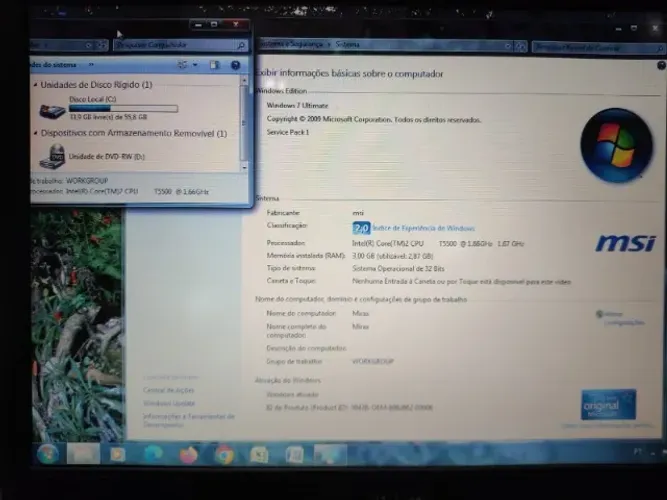Open help icon in the Sistema window
This screenshot has height=500, width=667.
click(661, 65)
